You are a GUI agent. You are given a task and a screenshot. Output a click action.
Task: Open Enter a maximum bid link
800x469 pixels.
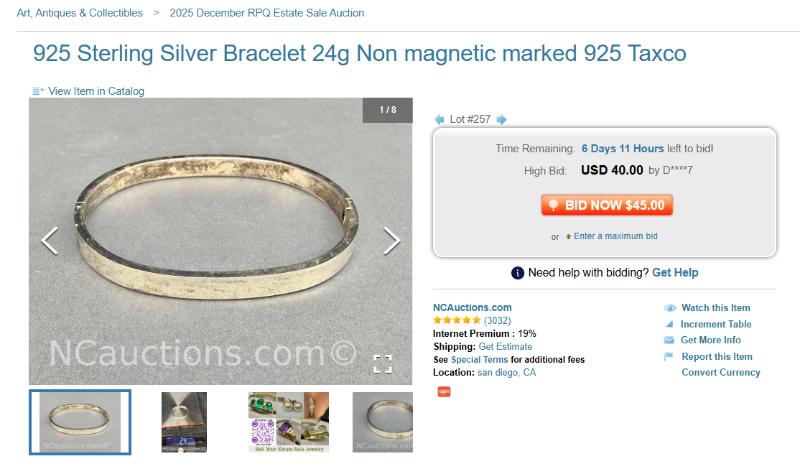point(615,236)
